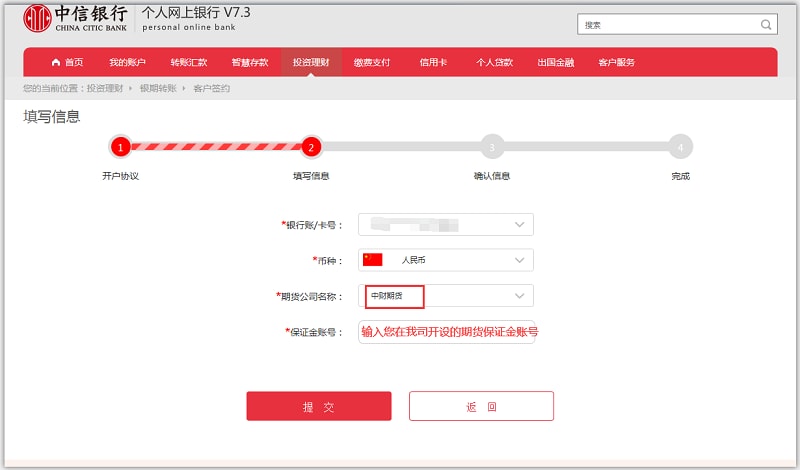This screenshot has width=800, height=470.
Task: Open the 投资理财 menu tab
Action: [311, 63]
